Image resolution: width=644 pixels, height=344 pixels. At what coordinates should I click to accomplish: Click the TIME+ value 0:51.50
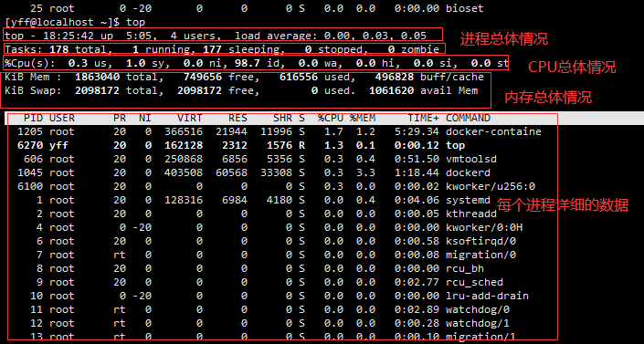(417, 160)
